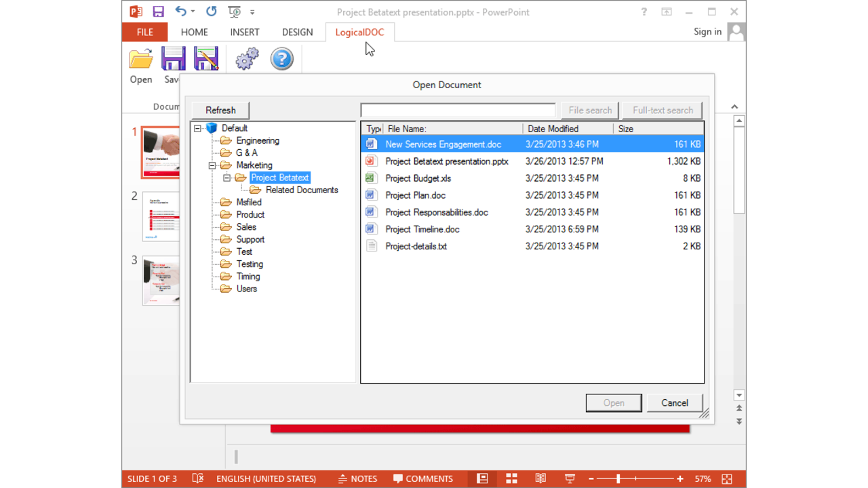Cancel the Open Document dialog

click(674, 403)
